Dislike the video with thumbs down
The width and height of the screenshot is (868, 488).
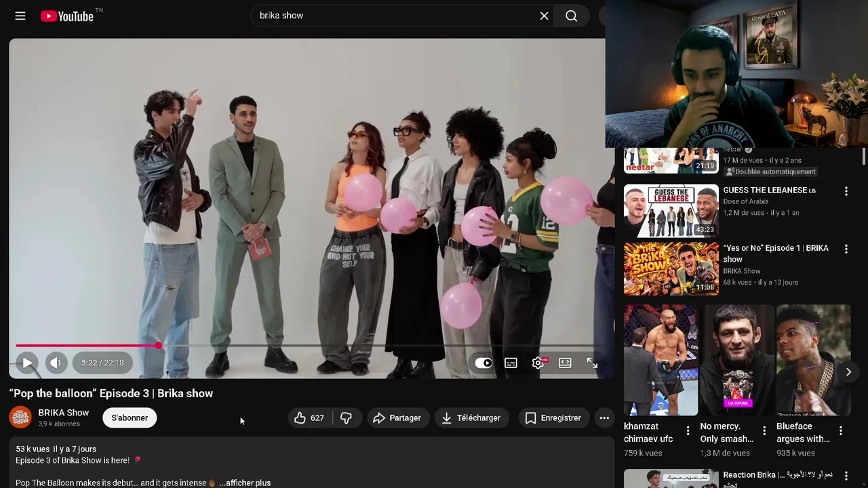[347, 418]
